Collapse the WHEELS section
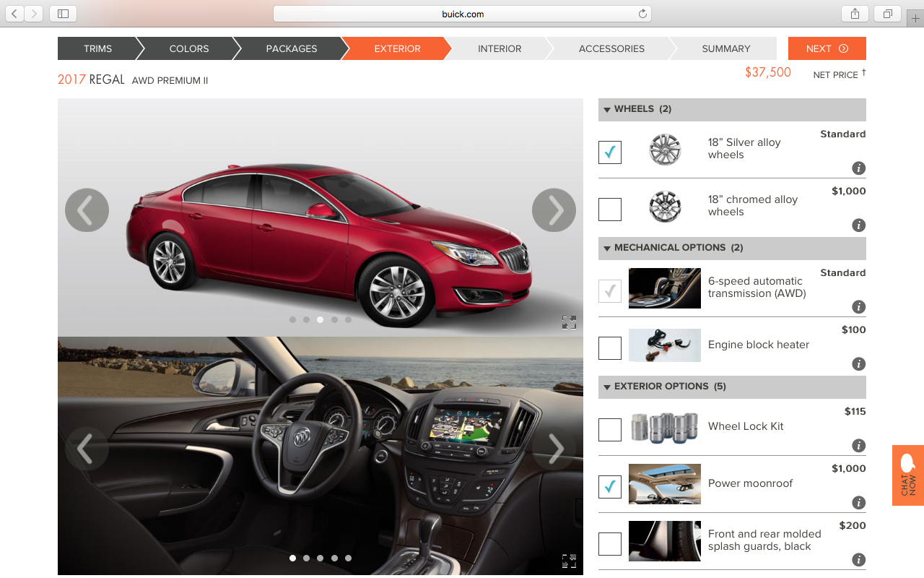 732,109
